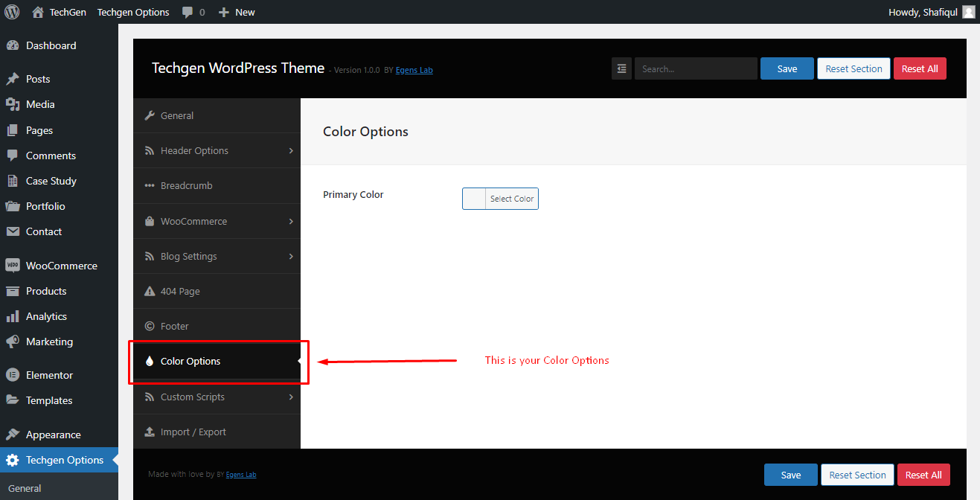
Task: Click the Import / Export upload icon
Action: click(150, 432)
